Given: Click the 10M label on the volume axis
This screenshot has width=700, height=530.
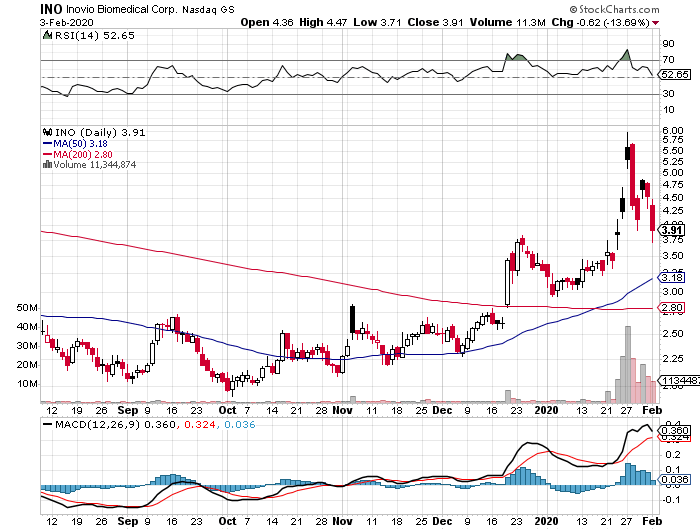Looking at the screenshot, I should (27, 384).
